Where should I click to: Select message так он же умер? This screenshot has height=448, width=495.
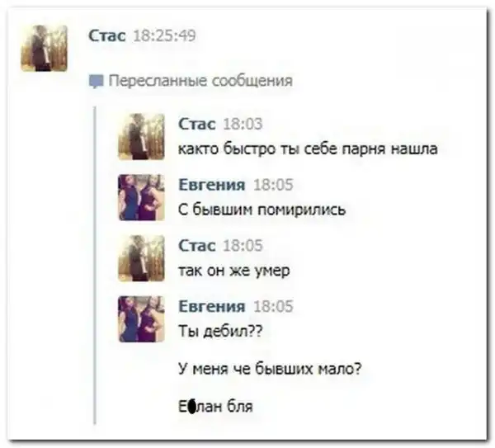(234, 271)
